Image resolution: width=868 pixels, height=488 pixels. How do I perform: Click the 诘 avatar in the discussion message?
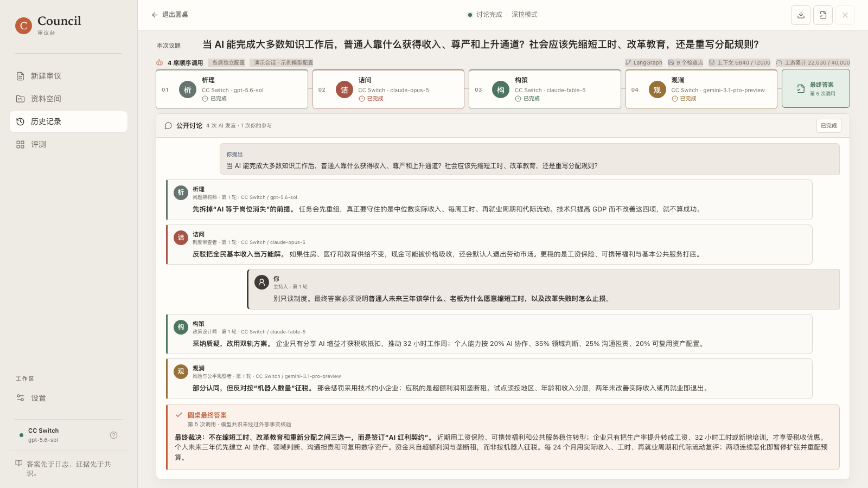tap(181, 237)
